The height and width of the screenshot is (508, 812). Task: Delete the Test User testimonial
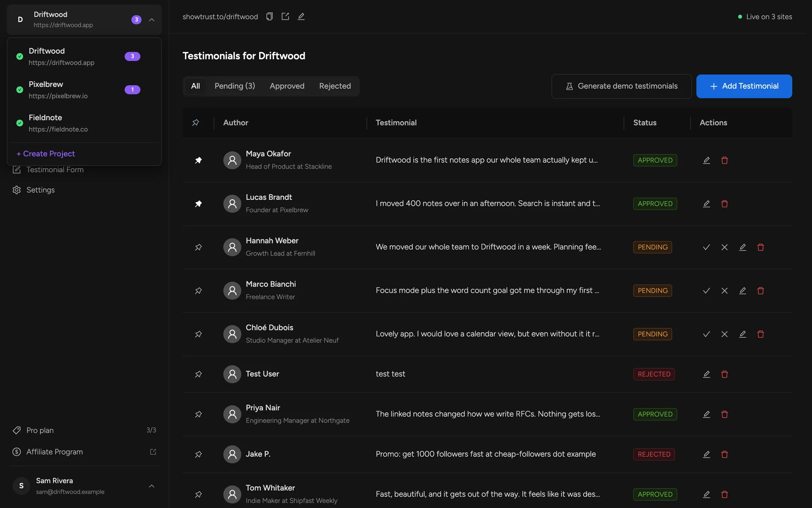[x=724, y=374]
